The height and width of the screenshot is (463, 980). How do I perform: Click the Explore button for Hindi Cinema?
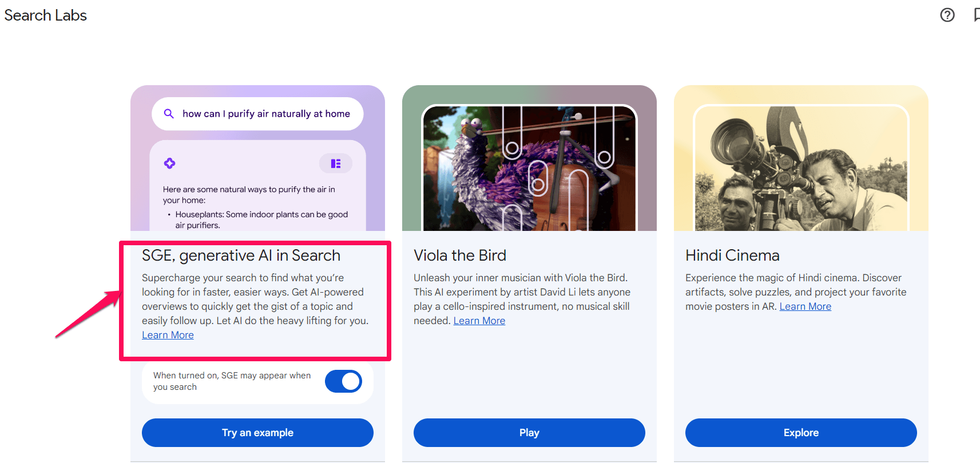pos(801,433)
